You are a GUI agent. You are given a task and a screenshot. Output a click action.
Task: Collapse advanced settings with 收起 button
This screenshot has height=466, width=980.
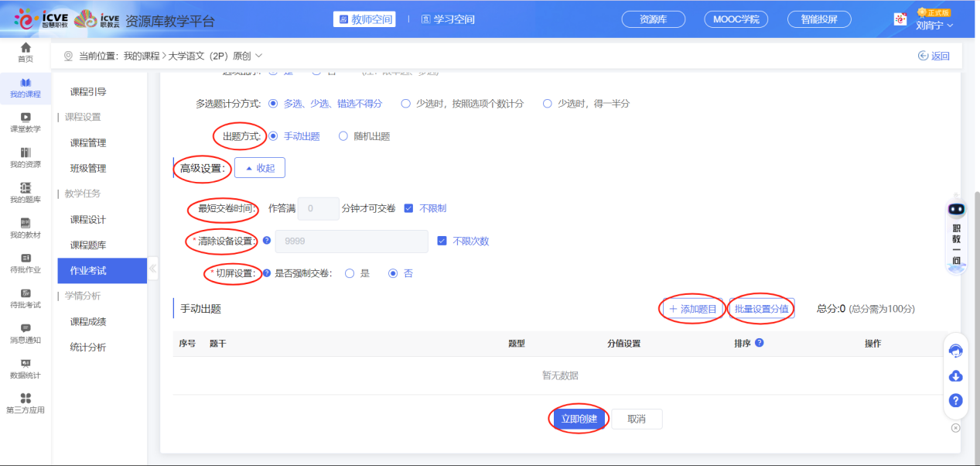click(x=260, y=168)
